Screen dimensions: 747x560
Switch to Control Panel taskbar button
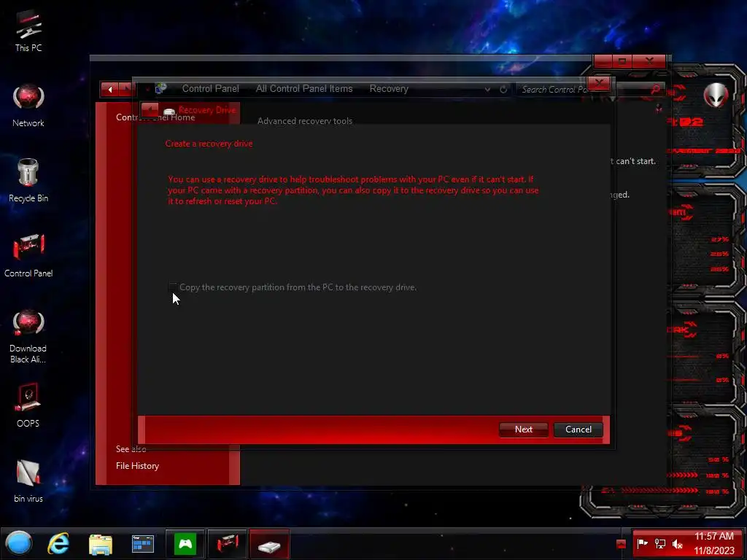point(228,543)
